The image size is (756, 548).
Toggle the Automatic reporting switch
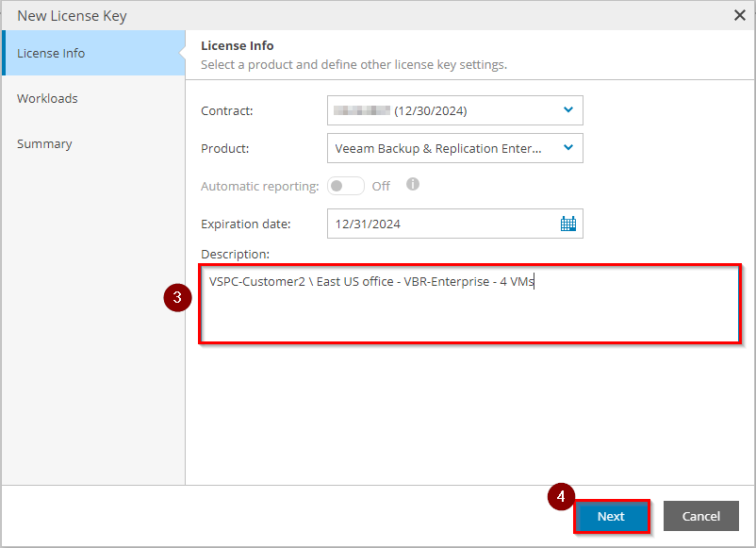coord(346,186)
